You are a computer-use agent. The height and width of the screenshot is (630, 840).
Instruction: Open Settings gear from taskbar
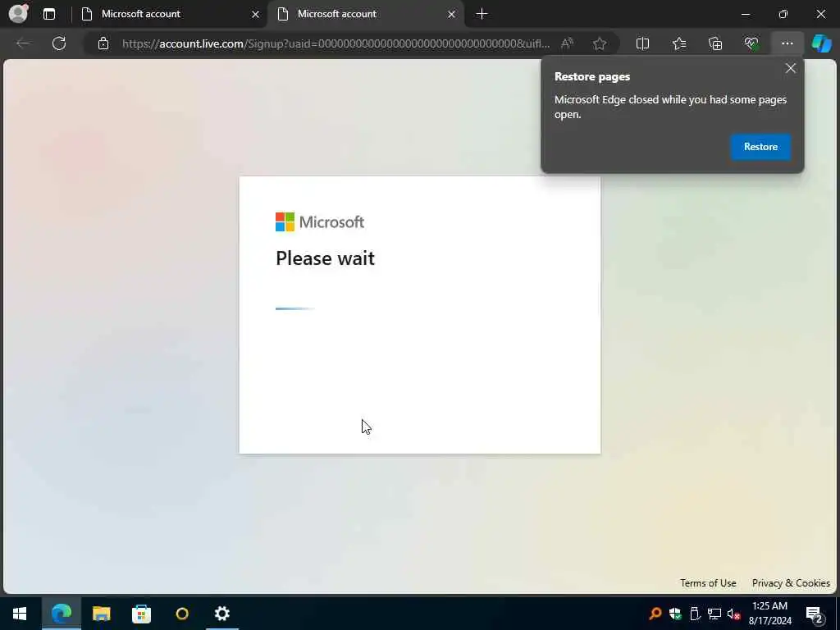point(221,614)
